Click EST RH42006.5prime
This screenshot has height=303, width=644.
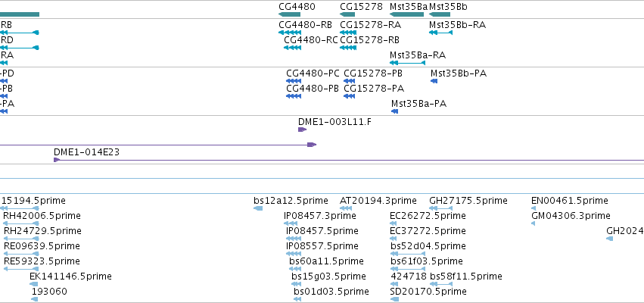(x=42, y=216)
